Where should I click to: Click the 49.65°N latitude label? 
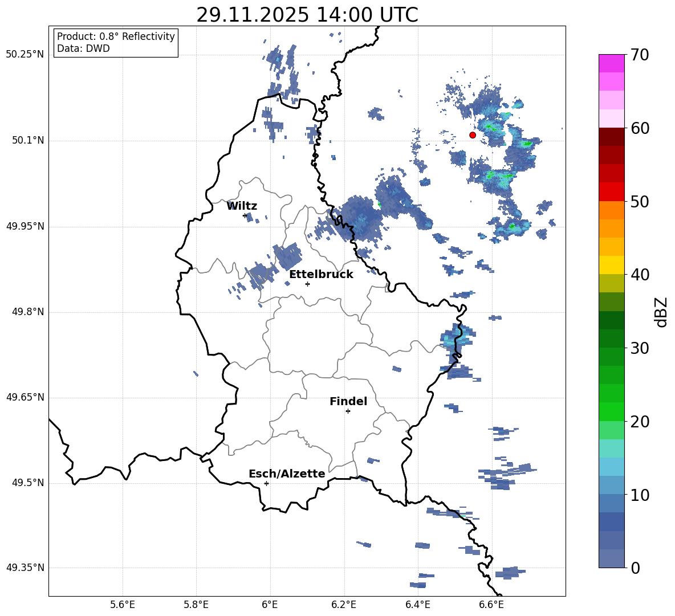pyautogui.click(x=25, y=397)
